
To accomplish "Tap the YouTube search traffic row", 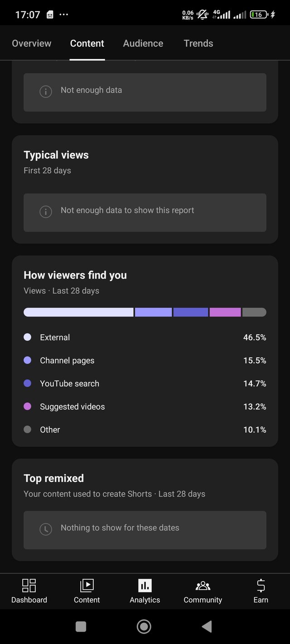I will click(145, 384).
